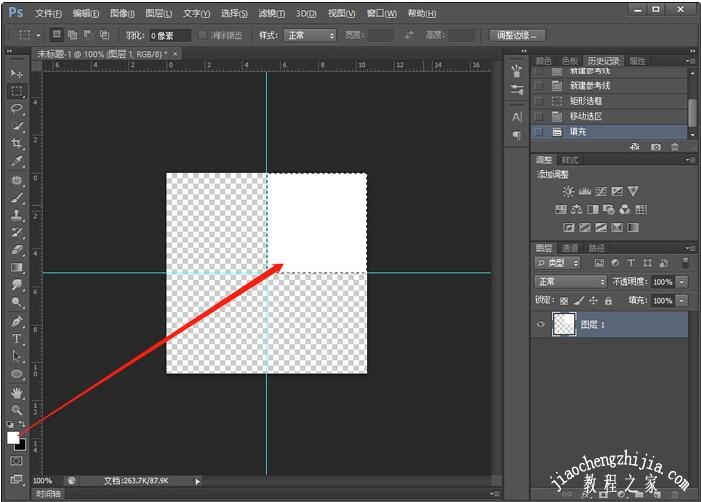Hide 图层 1 using eye icon
The image size is (701, 502).
point(540,324)
